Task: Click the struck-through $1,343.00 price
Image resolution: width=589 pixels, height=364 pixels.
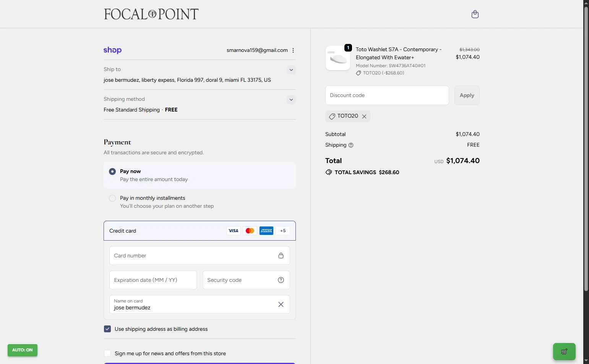Action: pyautogui.click(x=469, y=50)
